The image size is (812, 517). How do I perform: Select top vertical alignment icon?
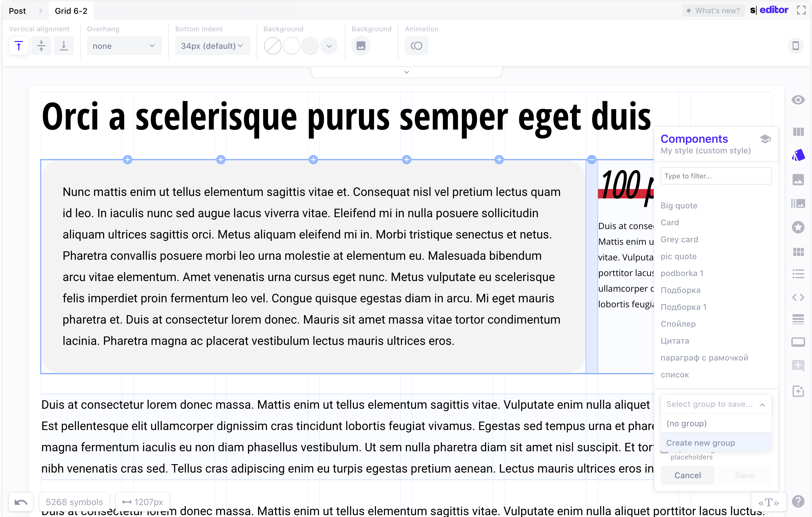[19, 46]
